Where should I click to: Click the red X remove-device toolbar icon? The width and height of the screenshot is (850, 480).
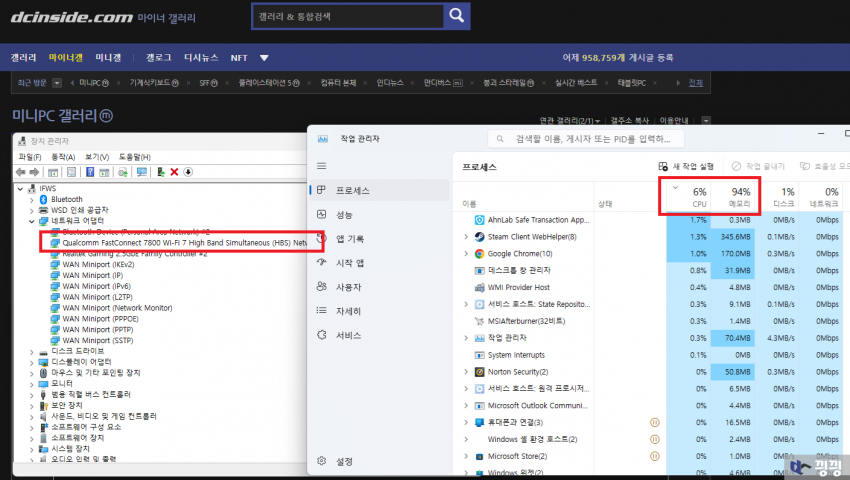click(x=174, y=172)
